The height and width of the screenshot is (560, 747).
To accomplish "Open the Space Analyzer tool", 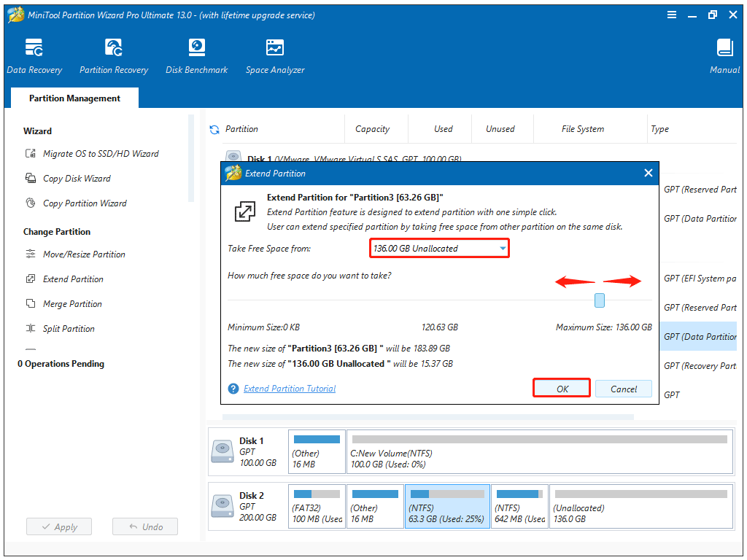I will [275, 56].
